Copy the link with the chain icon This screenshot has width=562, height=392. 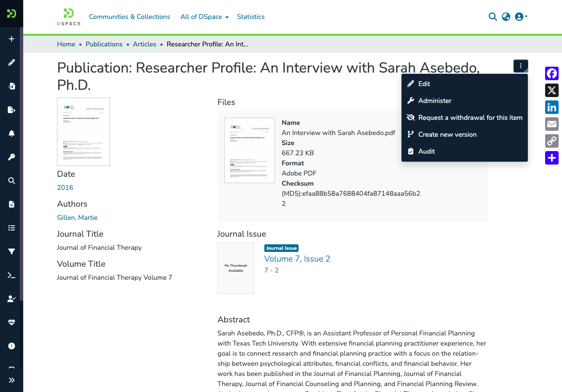[552, 141]
